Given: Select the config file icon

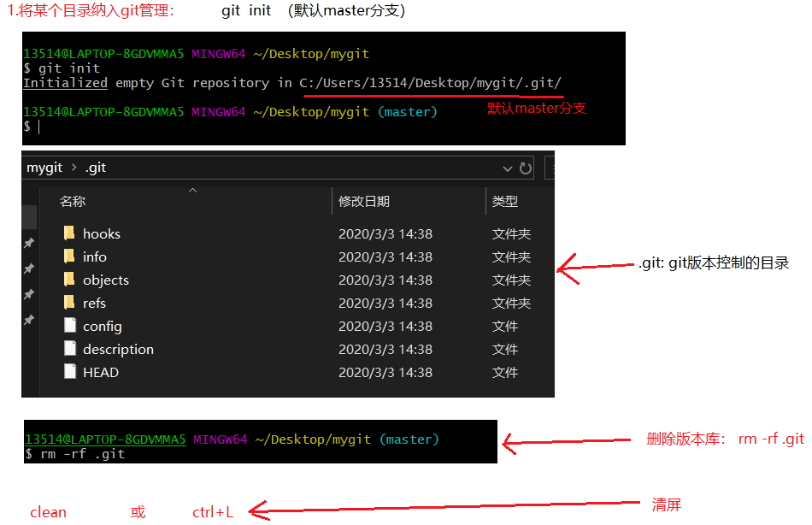Looking at the screenshot, I should tap(70, 326).
